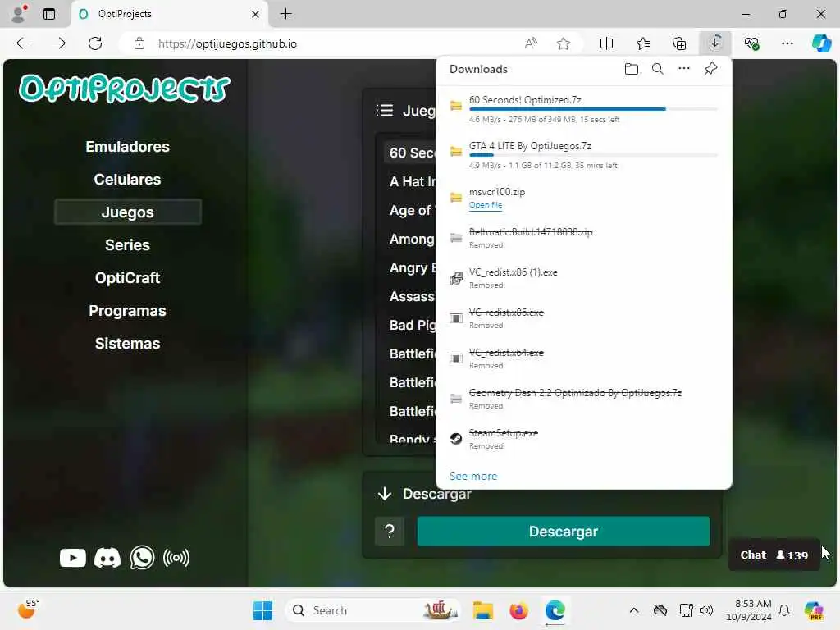
Task: Click Open file under msvcr100.zip
Action: [x=486, y=204]
